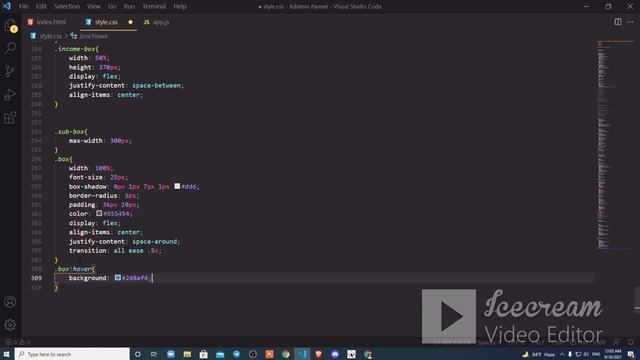Switch to the style.css tab

[x=107, y=22]
